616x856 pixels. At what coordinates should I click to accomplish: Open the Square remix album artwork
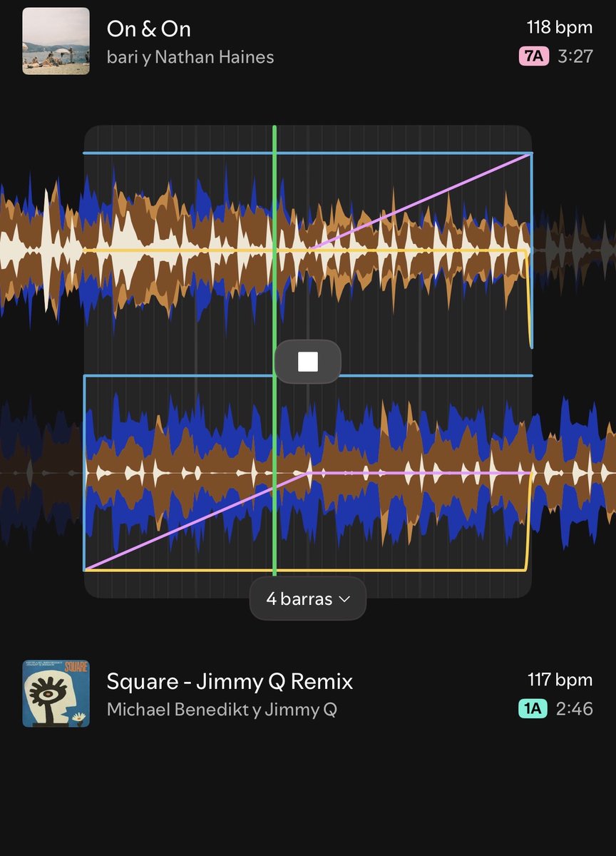coord(56,693)
